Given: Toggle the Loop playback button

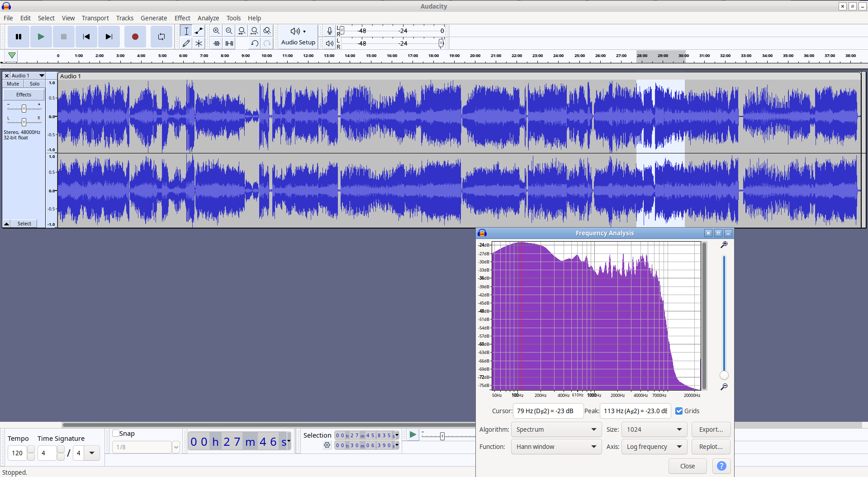Looking at the screenshot, I should pyautogui.click(x=161, y=37).
